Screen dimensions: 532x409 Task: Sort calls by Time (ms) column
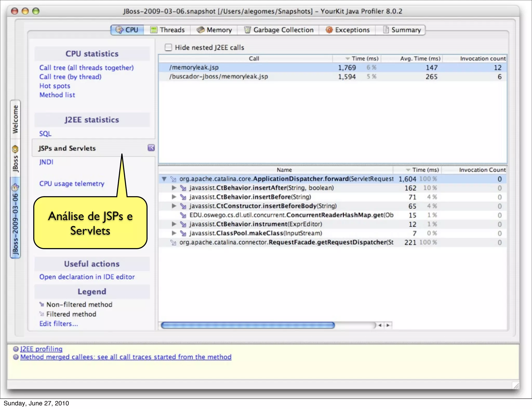point(364,59)
